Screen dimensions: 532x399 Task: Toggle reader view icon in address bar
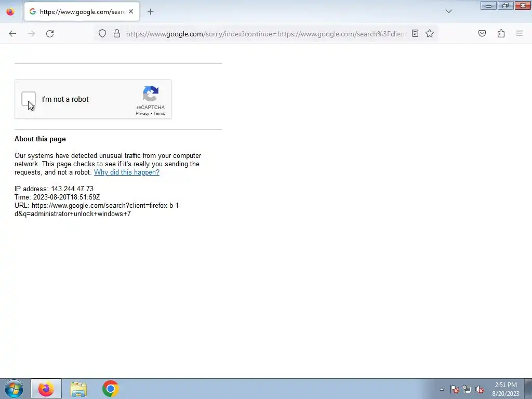(415, 33)
